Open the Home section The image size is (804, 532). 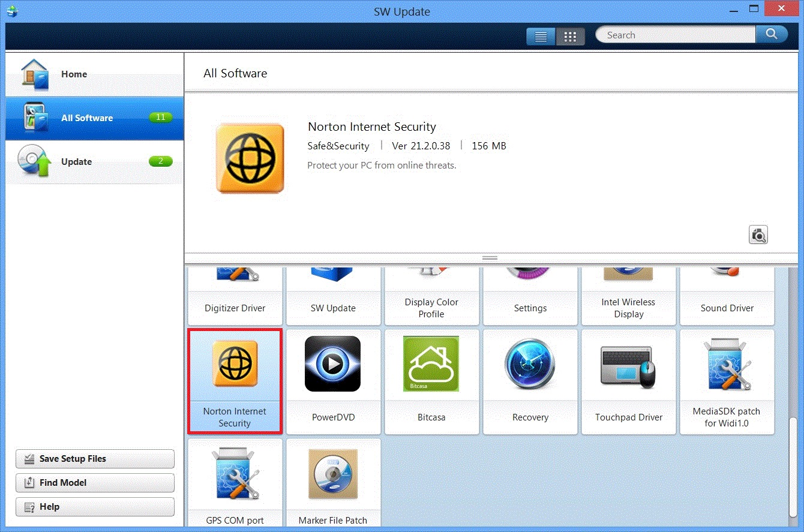point(94,74)
